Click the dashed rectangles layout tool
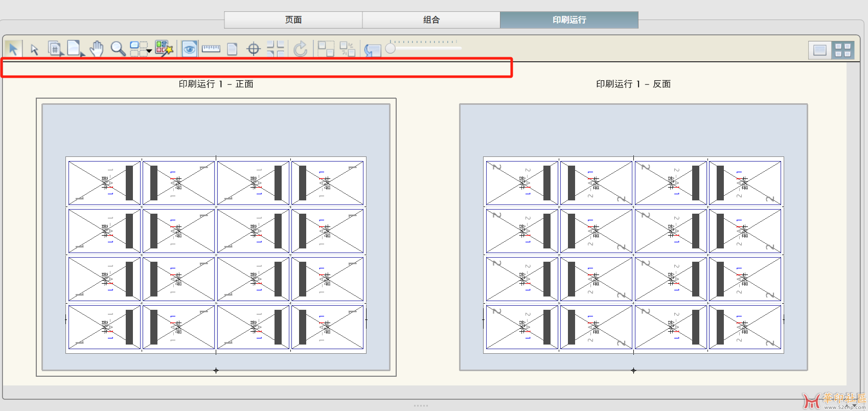Screen dimensions: 868x411 pos(138,49)
